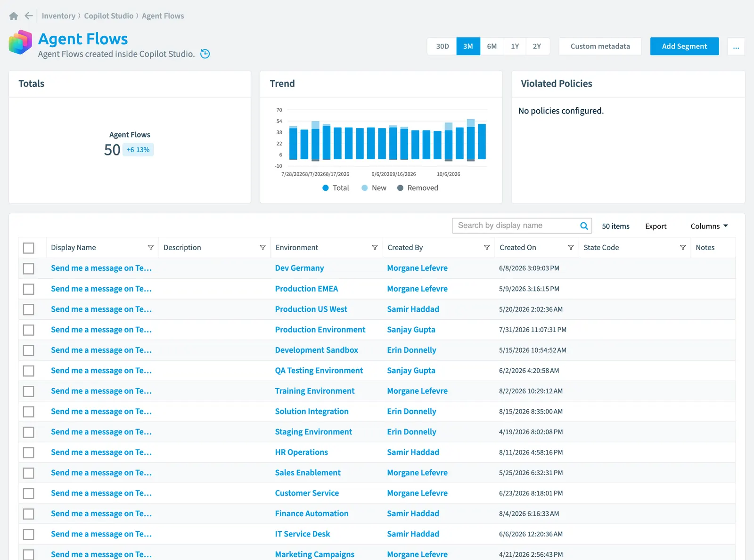Expand the Columns dropdown

pos(709,226)
